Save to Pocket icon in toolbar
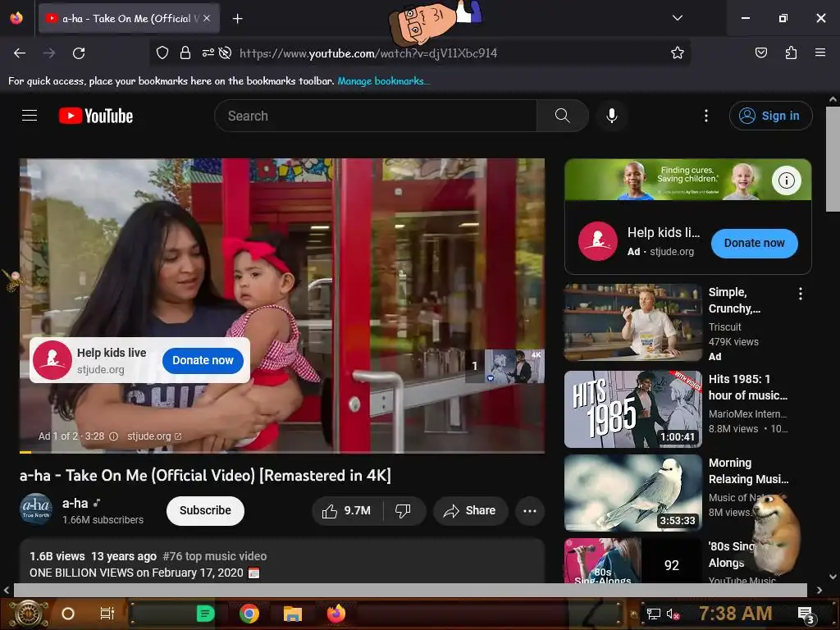Viewport: 840px width, 630px height. [760, 52]
